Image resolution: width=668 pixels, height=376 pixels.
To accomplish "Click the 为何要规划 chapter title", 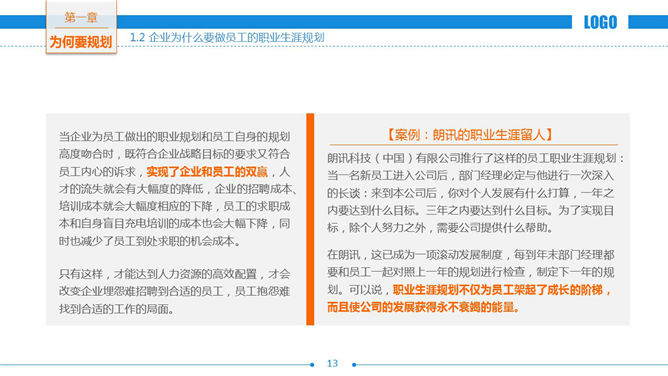I will (x=81, y=42).
